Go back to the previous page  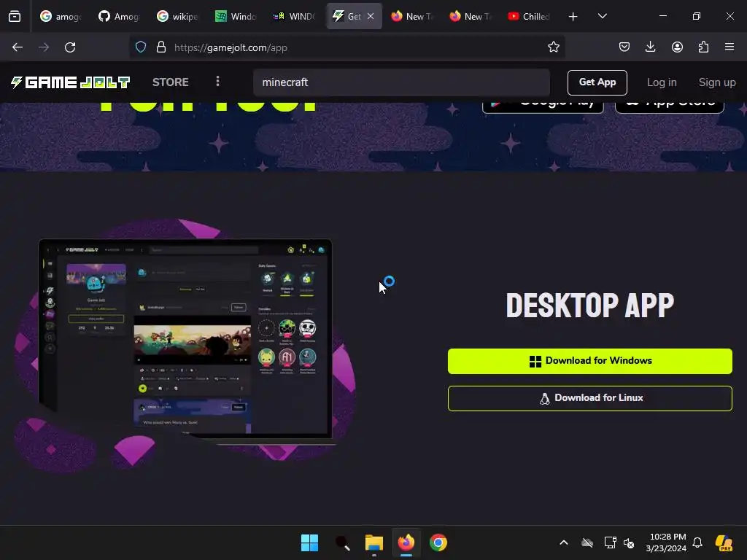(18, 47)
